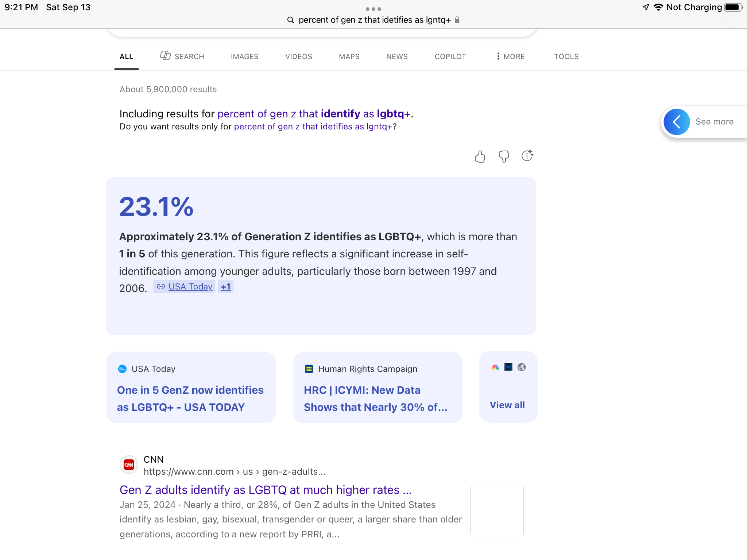This screenshot has width=747, height=560.
Task: Click the CNN result thumbnail image
Action: (497, 510)
